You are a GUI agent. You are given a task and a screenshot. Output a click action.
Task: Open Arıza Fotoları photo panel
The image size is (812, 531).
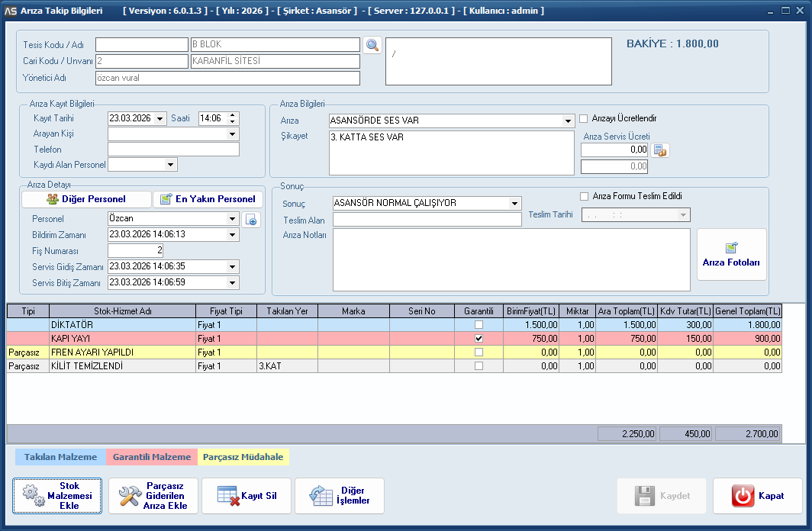(731, 254)
